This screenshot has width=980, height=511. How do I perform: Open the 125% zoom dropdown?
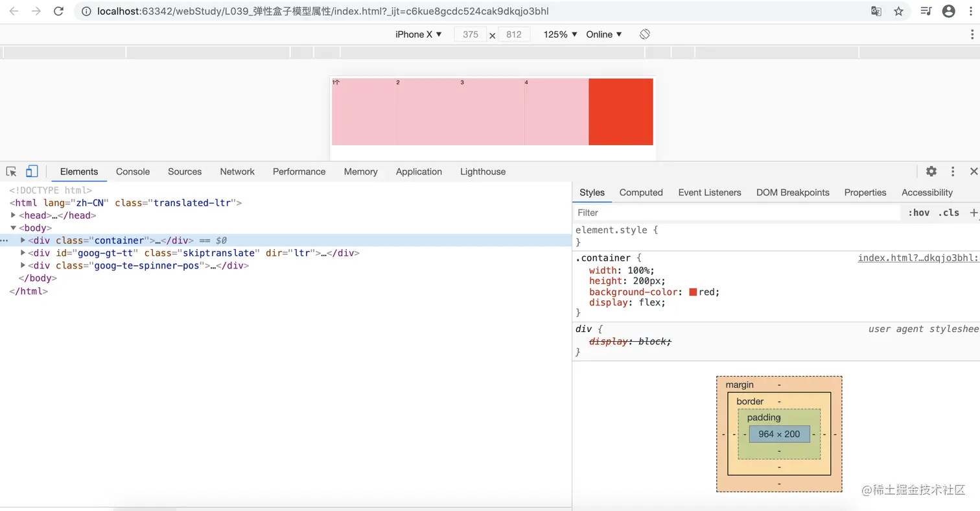[x=561, y=34]
